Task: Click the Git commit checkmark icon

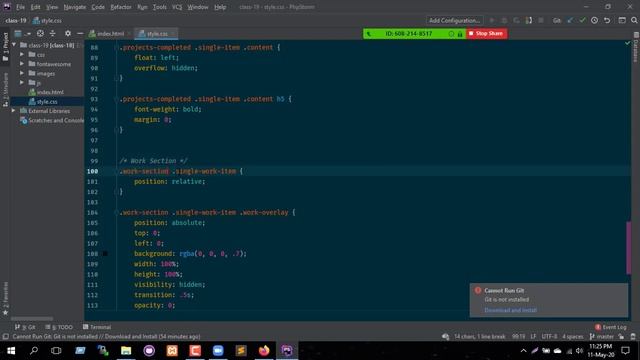Action: (582, 20)
